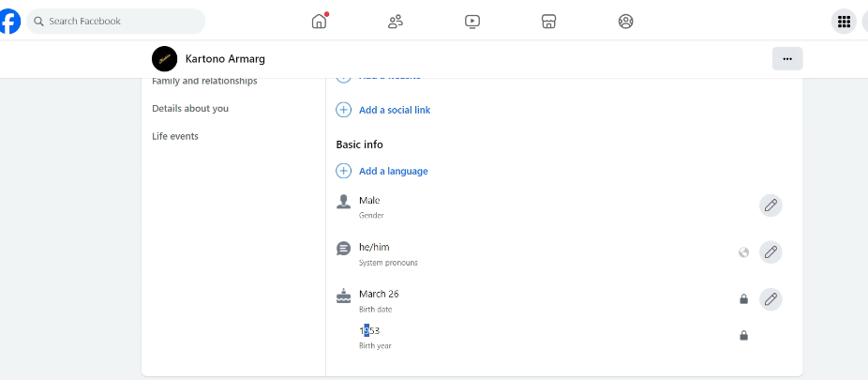
Task: Click Add a social link
Action: (x=394, y=110)
